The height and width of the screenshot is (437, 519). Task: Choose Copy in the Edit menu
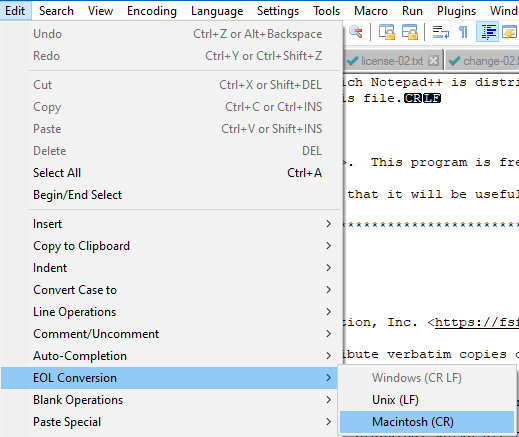172,107
